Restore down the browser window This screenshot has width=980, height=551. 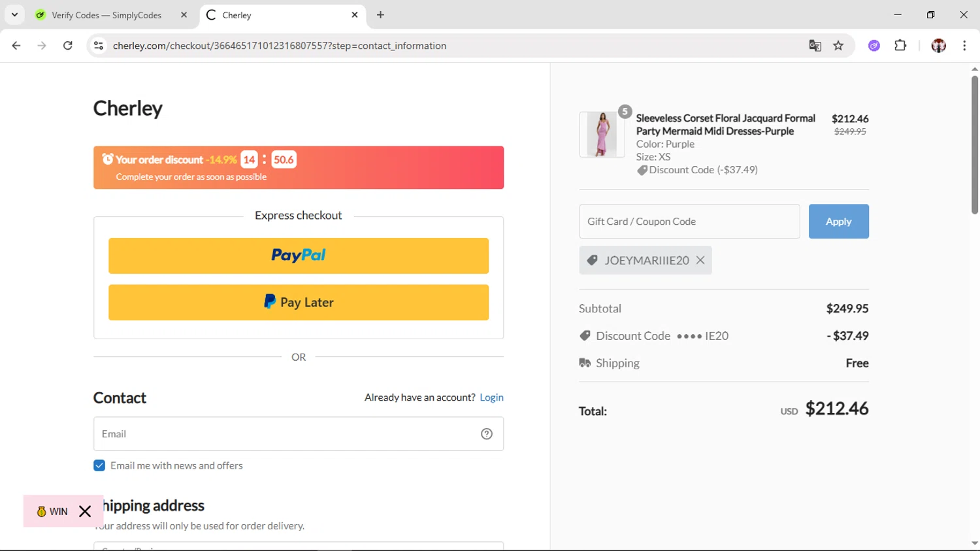[930, 14]
